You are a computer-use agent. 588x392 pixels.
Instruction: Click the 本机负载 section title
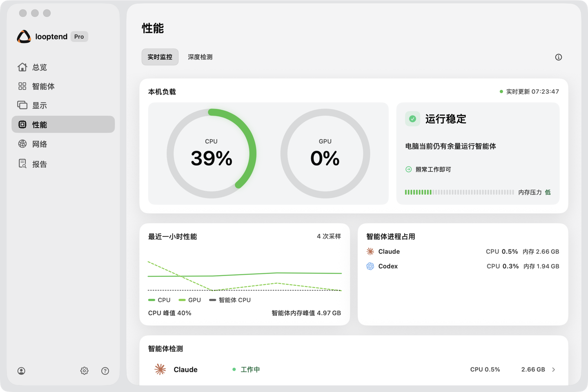click(162, 92)
